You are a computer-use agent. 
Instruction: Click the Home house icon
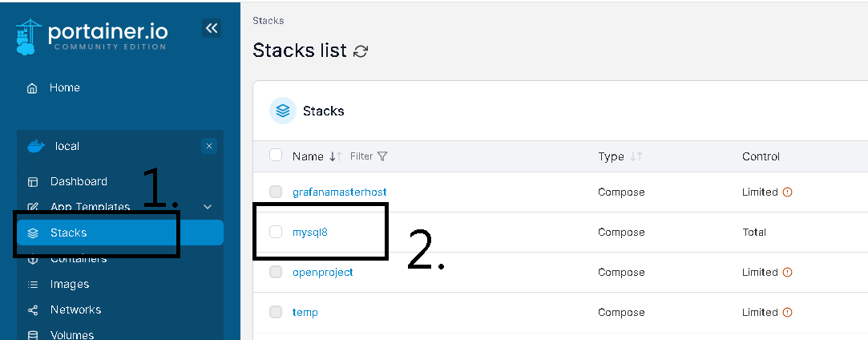point(32,88)
